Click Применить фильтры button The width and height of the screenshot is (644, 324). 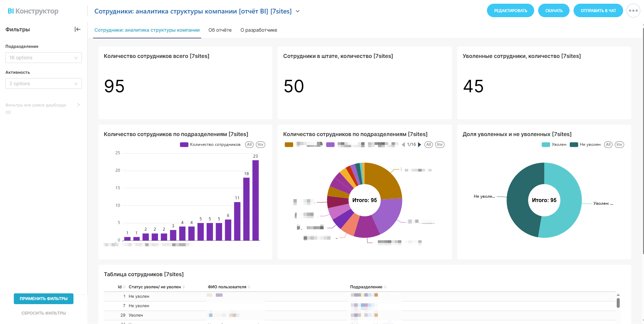point(43,299)
